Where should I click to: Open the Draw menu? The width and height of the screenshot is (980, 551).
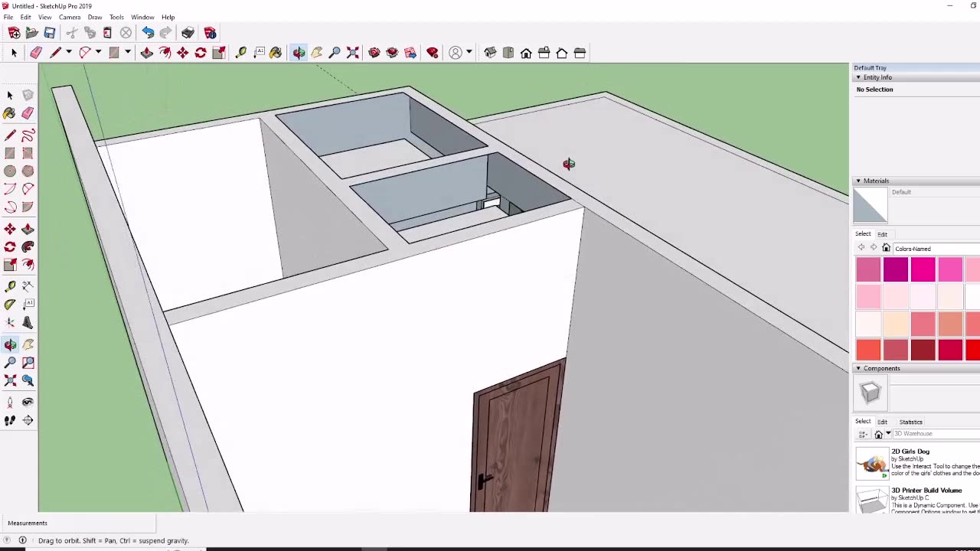point(95,17)
